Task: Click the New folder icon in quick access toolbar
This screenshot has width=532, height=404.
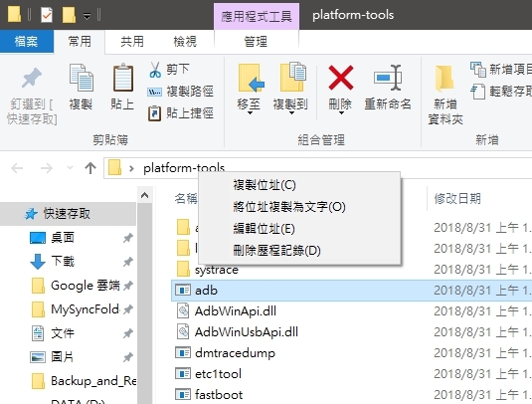Action: click(x=69, y=15)
